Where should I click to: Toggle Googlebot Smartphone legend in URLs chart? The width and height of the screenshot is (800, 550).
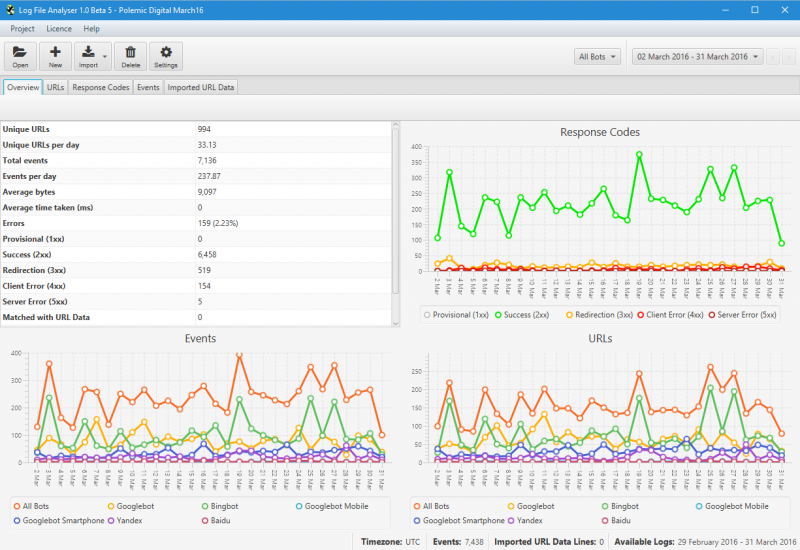click(x=459, y=520)
